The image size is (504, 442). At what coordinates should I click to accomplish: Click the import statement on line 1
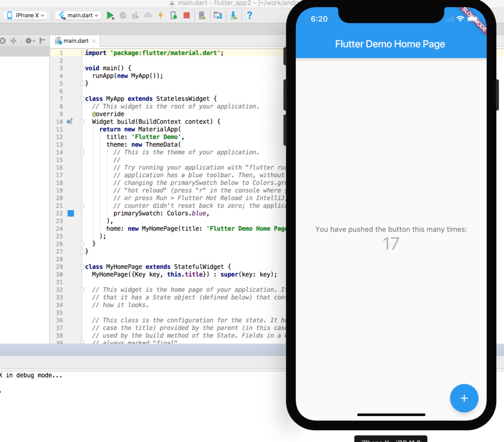coord(154,53)
